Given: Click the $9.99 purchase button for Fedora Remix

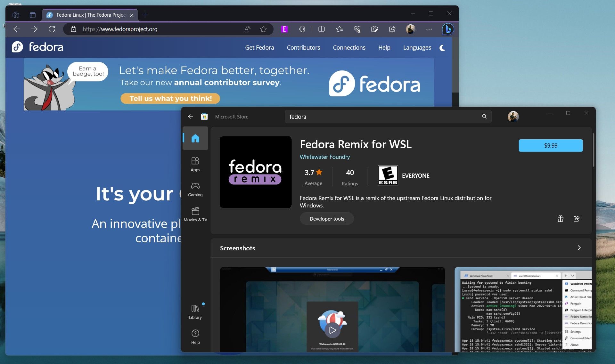Looking at the screenshot, I should 550,145.
